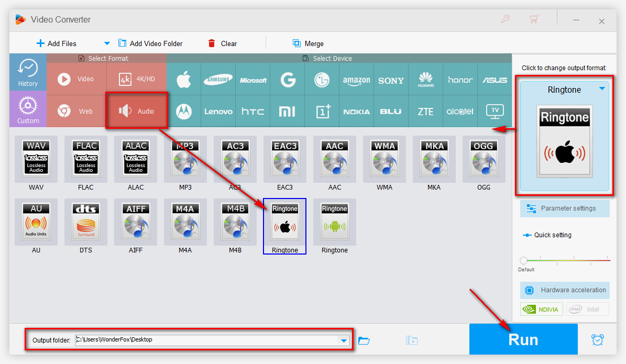Choose the Android Ringtone format
Image resolution: width=626 pixels, height=364 pixels.
[335, 222]
